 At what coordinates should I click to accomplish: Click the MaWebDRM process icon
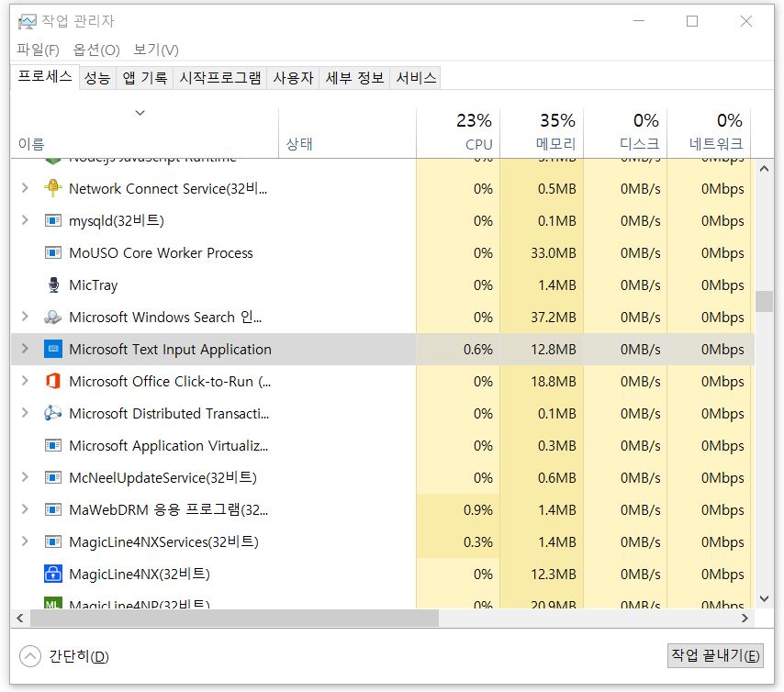[x=53, y=509]
